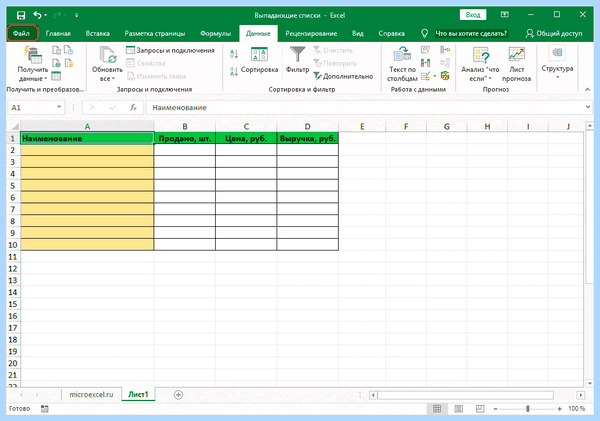Click the Flash Fill icon
600x421 pixels.
tap(425, 50)
